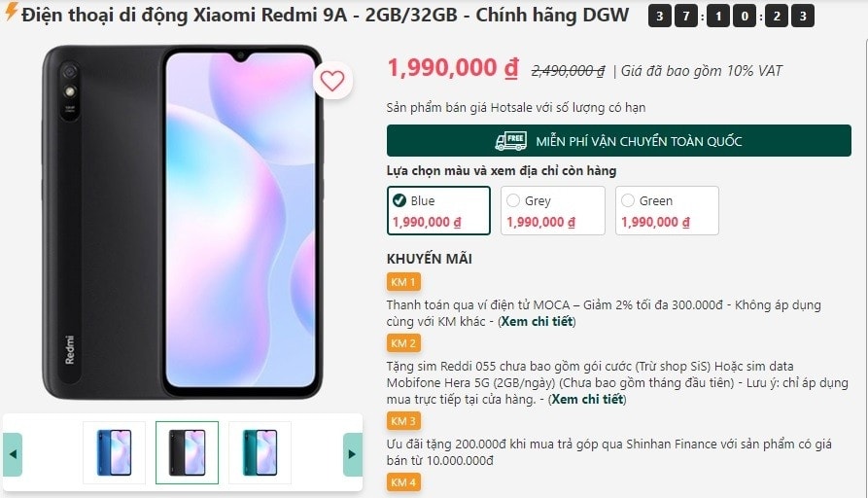Screen dimensions: 868x498
Task: Show previous thumbnails with left arrow
Action: 13,454
